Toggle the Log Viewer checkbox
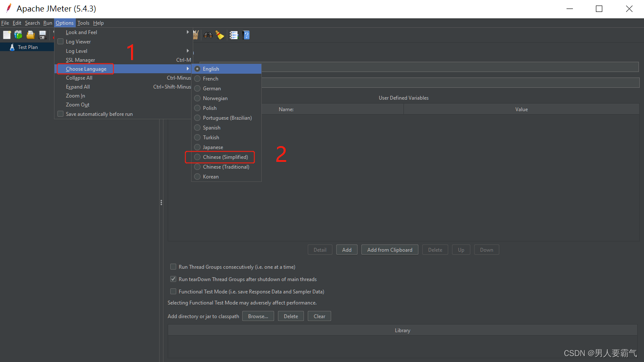644x362 pixels. 60,41
